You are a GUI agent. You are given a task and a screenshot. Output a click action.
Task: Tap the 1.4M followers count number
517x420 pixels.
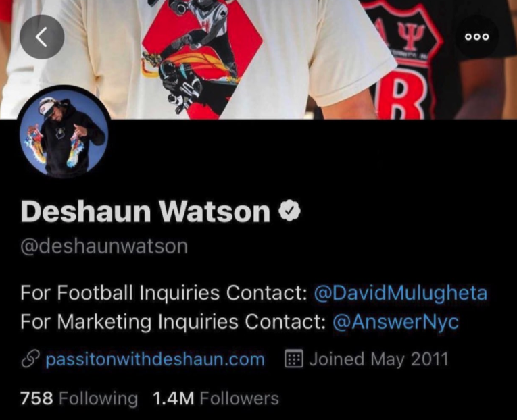174,398
